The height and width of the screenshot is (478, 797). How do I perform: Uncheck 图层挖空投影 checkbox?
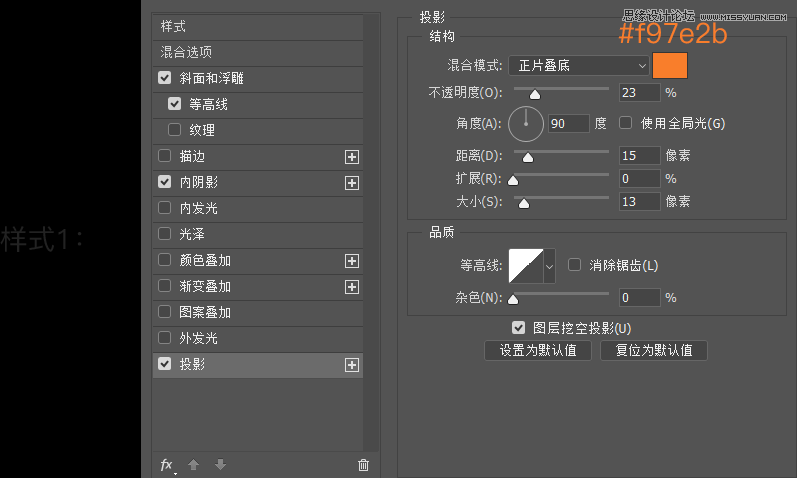pyautogui.click(x=518, y=327)
